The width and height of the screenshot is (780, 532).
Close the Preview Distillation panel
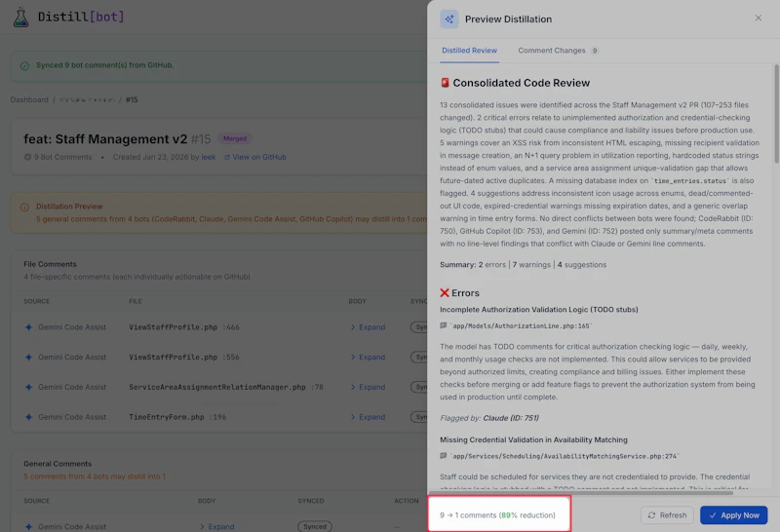[x=759, y=18]
